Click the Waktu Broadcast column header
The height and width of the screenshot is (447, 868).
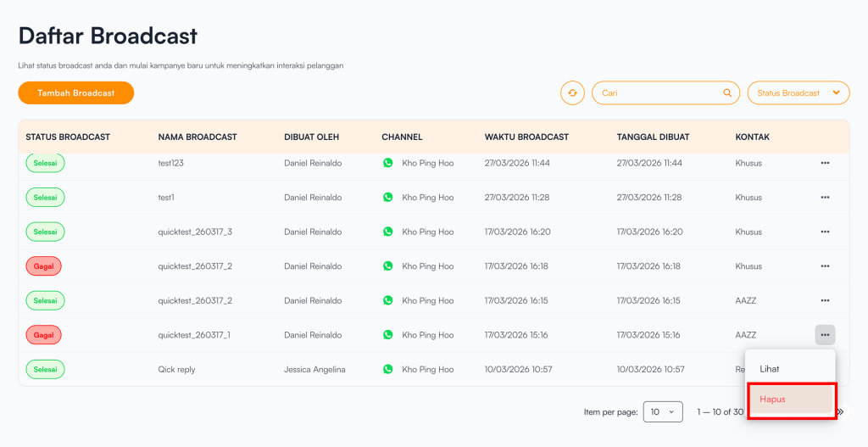click(x=526, y=137)
